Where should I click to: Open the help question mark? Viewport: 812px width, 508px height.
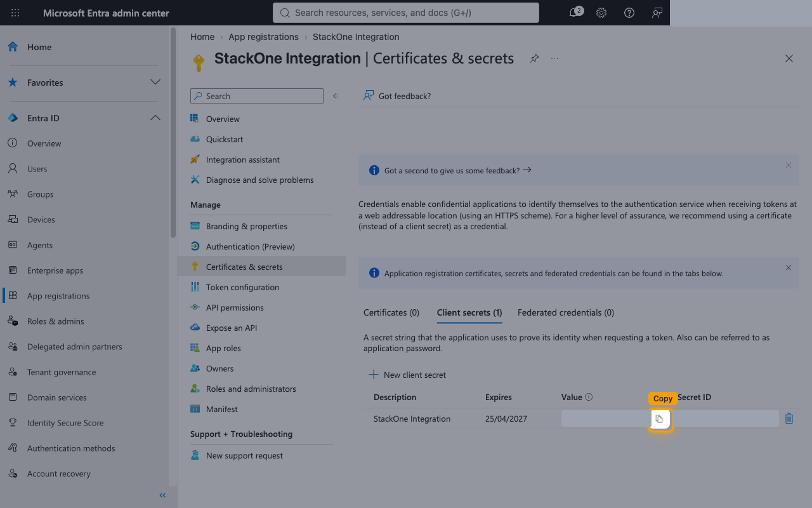(x=629, y=13)
